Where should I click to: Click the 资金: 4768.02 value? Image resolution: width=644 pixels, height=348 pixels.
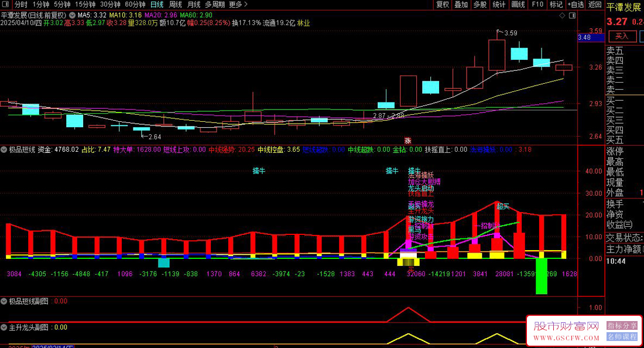(58, 149)
